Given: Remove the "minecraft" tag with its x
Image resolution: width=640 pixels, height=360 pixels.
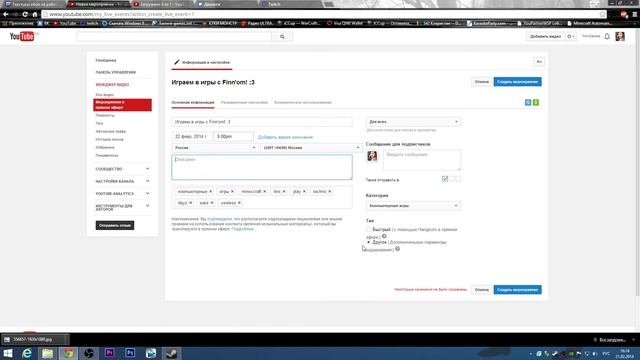Looking at the screenshot, I should click(264, 191).
